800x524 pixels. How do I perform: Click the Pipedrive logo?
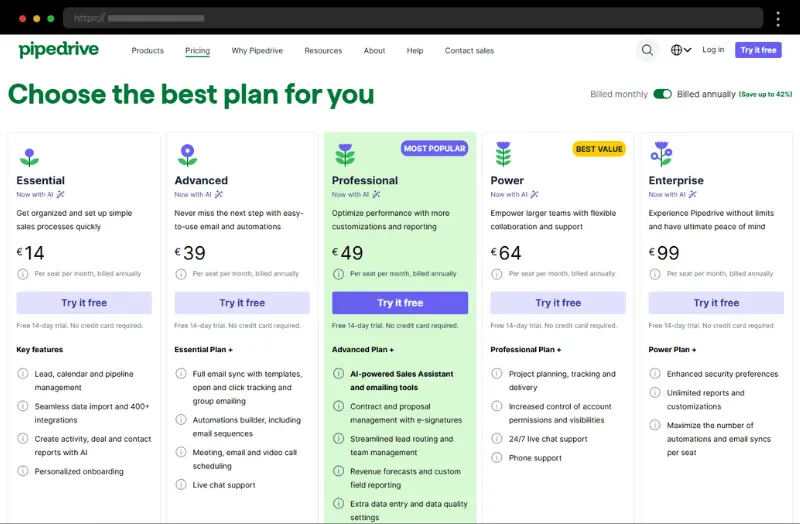coord(59,49)
